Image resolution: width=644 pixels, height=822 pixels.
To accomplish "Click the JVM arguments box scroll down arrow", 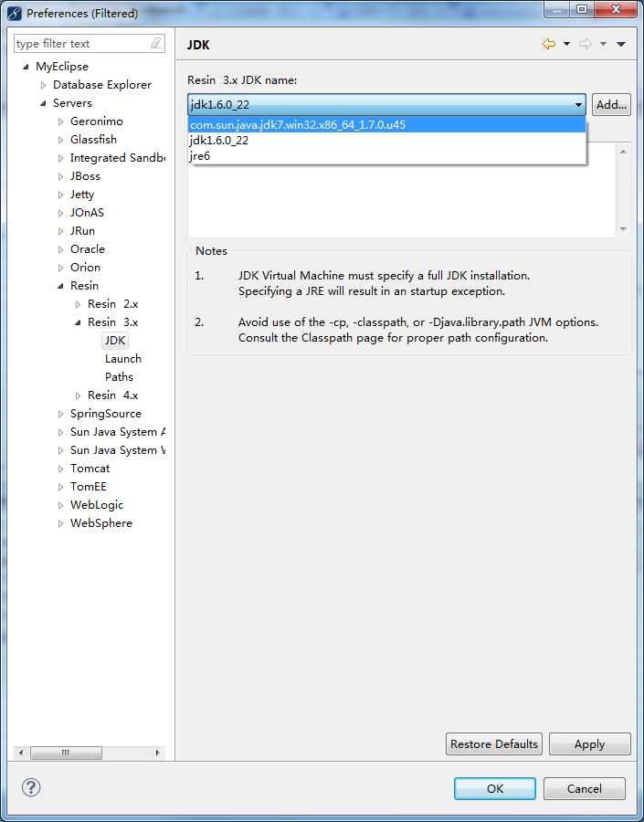I will point(623,228).
